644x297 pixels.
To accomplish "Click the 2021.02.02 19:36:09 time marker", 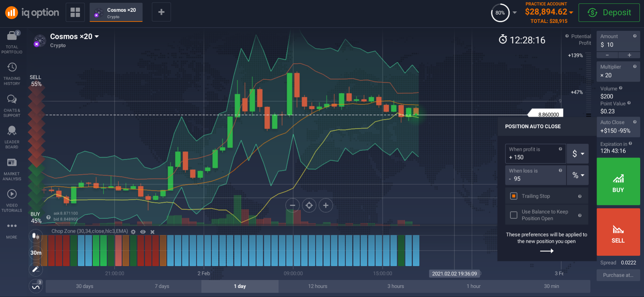I will click(454, 273).
